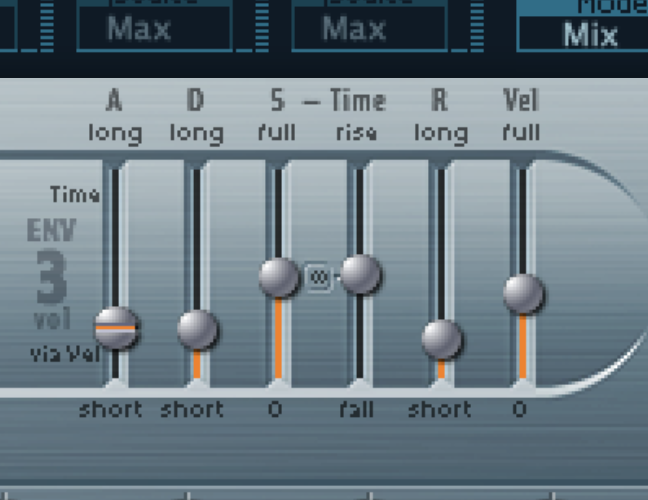This screenshot has height=500, width=648.
Task: Click the Decay slider handle
Action: (198, 329)
